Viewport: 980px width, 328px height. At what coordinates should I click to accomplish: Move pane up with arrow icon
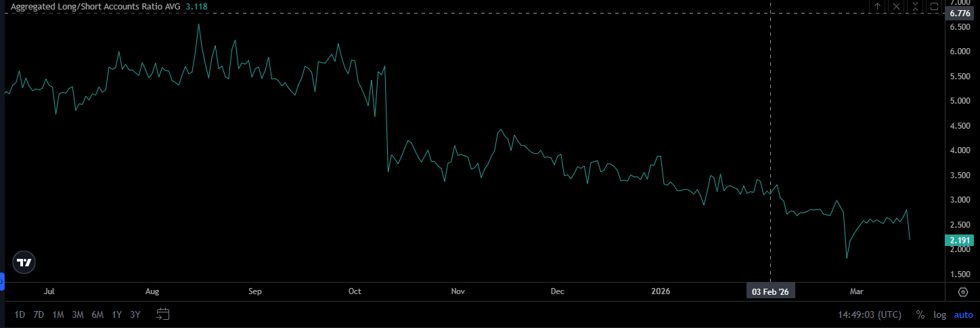pyautogui.click(x=878, y=6)
